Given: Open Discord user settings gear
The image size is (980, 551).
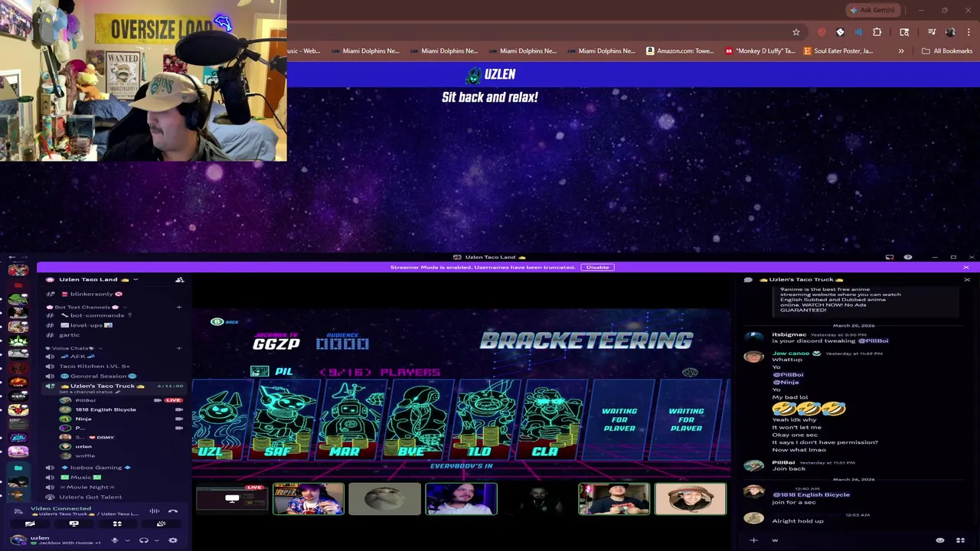Looking at the screenshot, I should coord(173,540).
